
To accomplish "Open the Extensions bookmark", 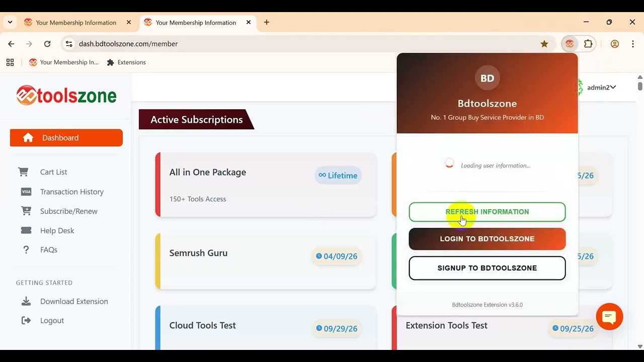I will point(126,62).
